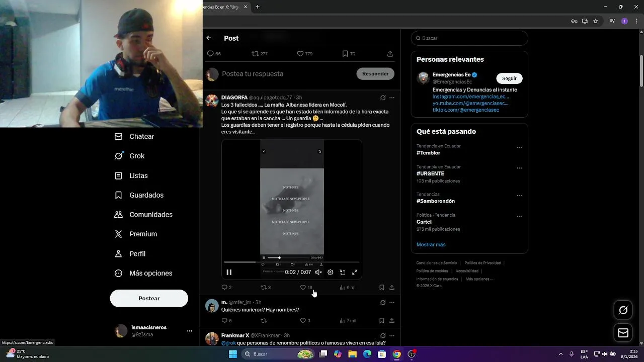The width and height of the screenshot is (644, 362).
Task: Share the main post
Action: 390,54
